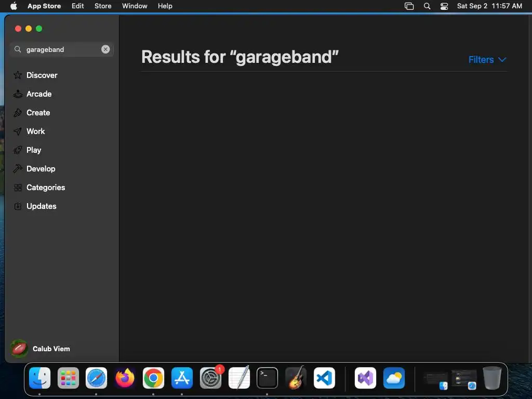
Task: Click the search field magnifier icon
Action: (18, 49)
